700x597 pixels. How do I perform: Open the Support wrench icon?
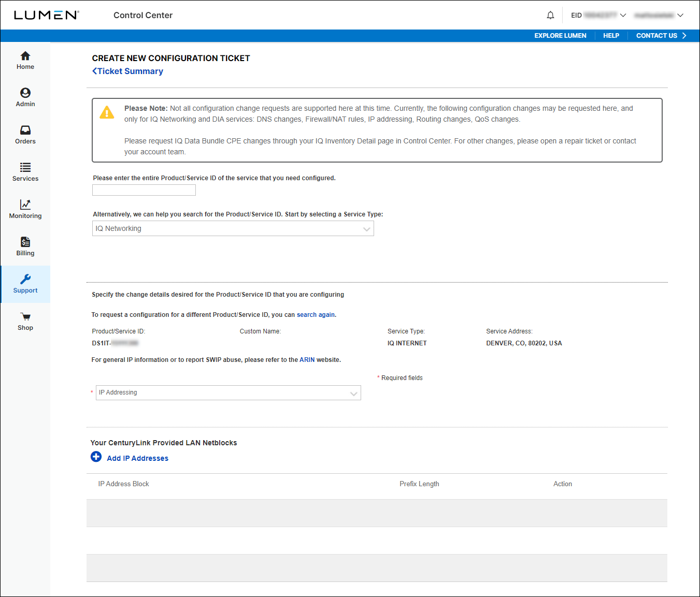click(25, 279)
